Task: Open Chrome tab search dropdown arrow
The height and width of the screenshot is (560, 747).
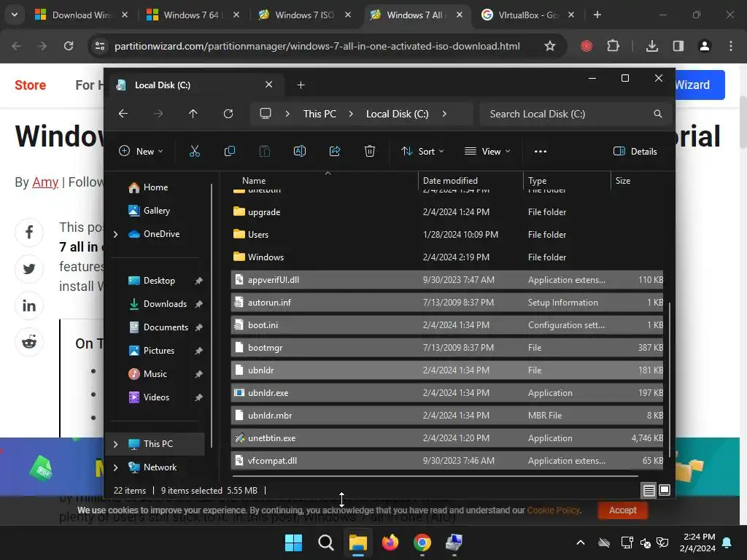Action: (15, 15)
